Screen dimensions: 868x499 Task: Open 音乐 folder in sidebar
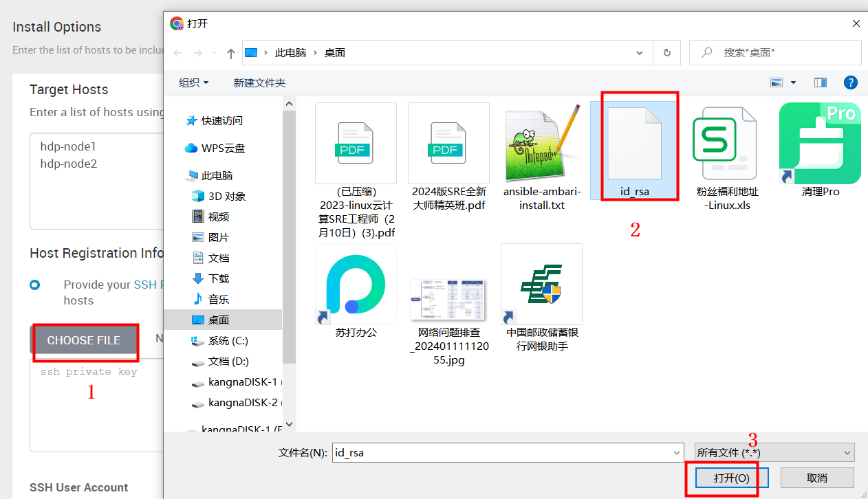[x=210, y=299]
